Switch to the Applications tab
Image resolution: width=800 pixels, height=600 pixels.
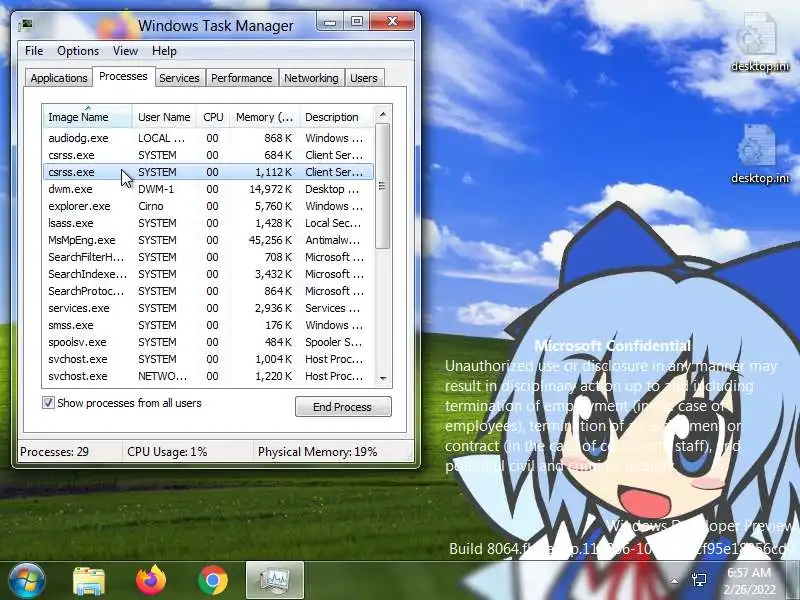(59, 78)
